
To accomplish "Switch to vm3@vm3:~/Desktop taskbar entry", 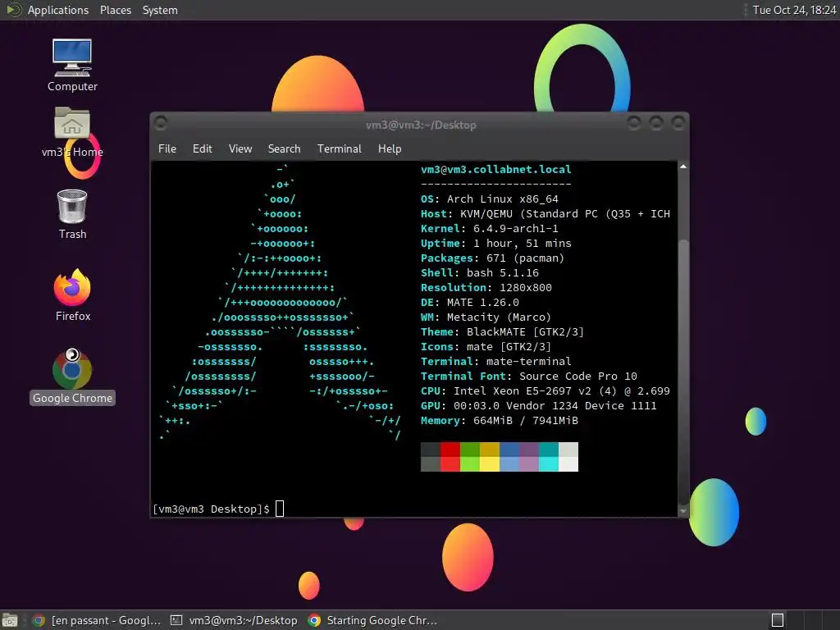I will [234, 620].
